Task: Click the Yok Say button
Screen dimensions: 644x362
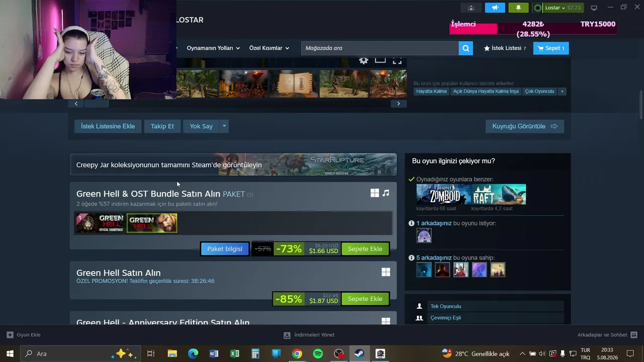Action: tap(201, 126)
